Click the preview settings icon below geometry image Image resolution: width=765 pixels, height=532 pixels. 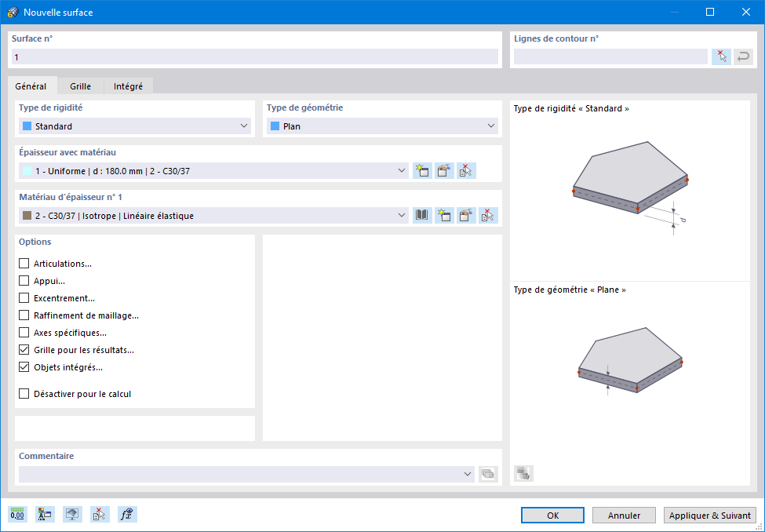point(523,473)
